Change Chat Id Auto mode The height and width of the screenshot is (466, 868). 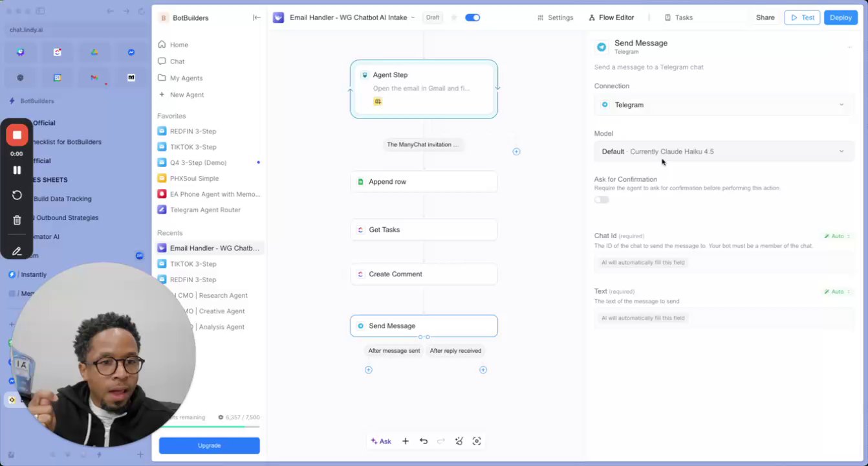838,236
